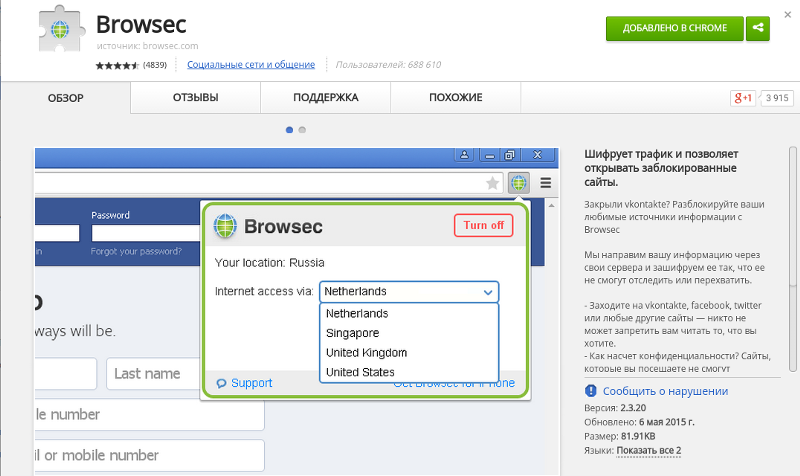Screen dimensions: 800x476
Task: Close the extension details overlay
Action: 788,15
